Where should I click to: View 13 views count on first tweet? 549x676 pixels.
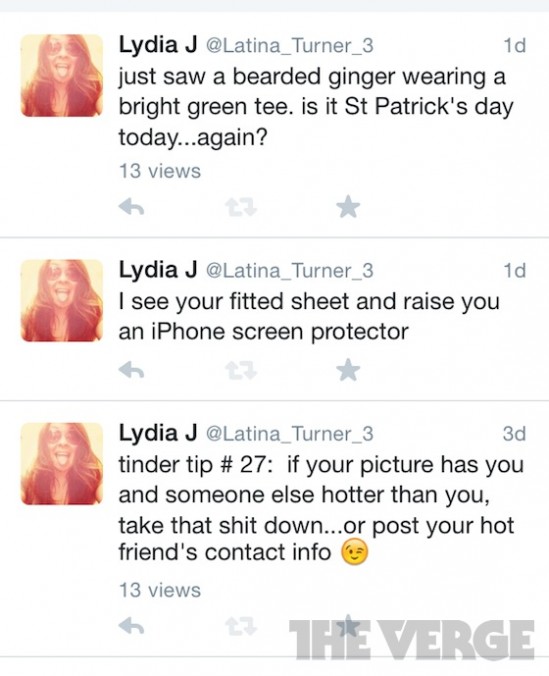click(x=160, y=171)
